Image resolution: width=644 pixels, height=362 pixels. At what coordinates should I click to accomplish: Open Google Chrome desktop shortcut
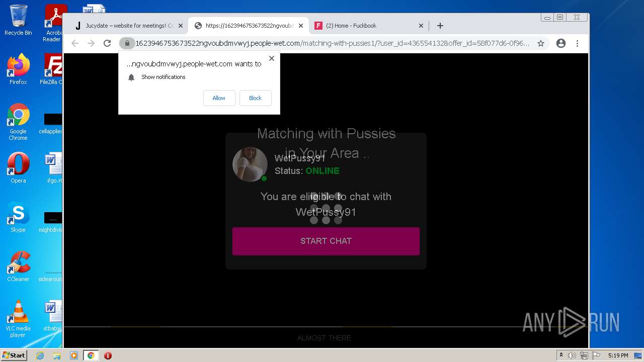click(18, 122)
